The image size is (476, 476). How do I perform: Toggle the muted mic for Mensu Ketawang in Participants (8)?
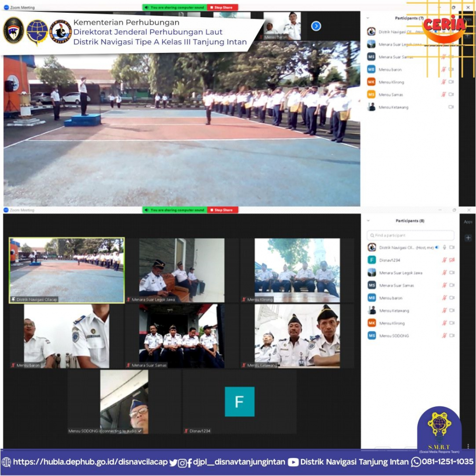[x=445, y=310]
